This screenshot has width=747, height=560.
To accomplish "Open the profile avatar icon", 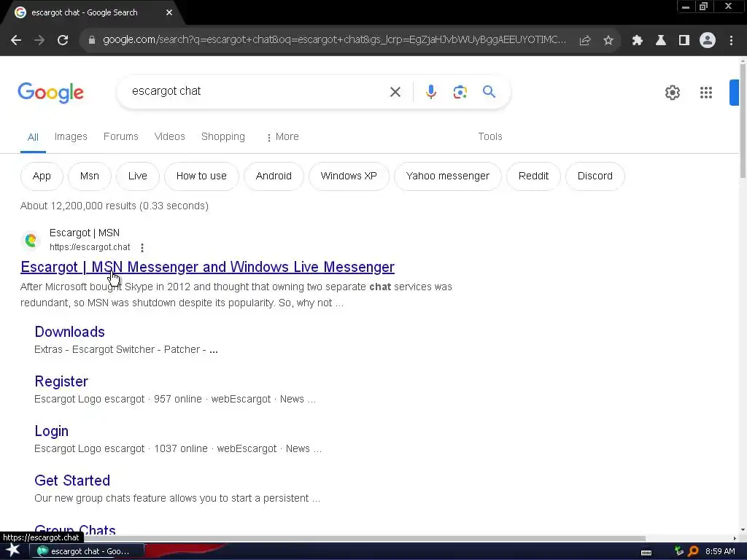I will (708, 41).
